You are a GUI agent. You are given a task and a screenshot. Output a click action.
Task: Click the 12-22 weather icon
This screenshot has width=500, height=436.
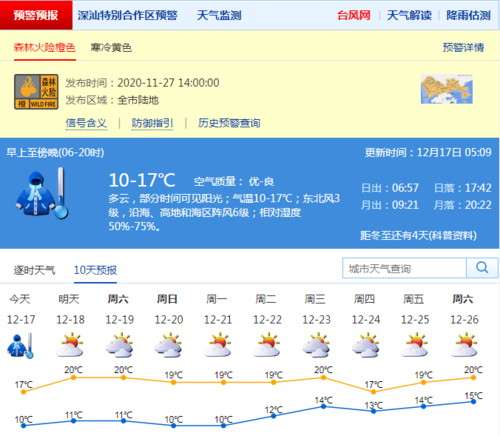coord(267,345)
